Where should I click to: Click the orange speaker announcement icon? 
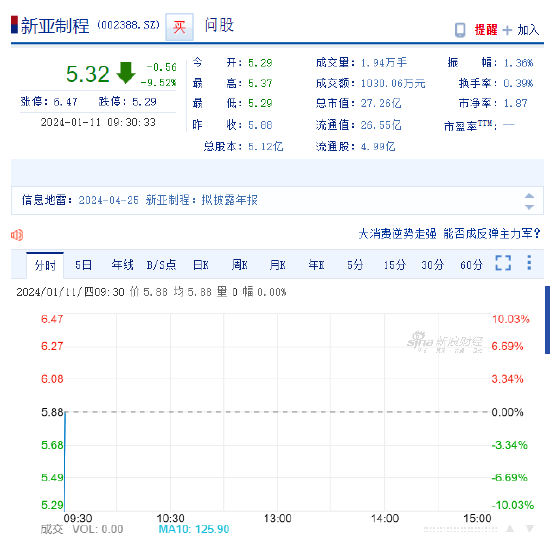(x=17, y=235)
